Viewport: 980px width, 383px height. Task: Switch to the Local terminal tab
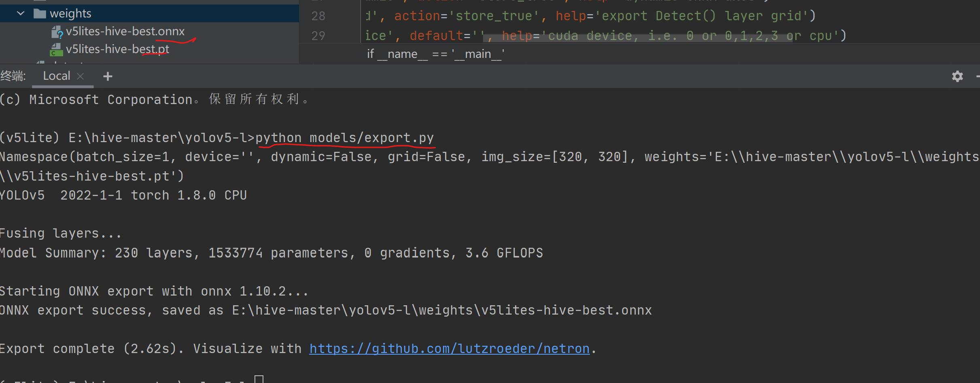pyautogui.click(x=57, y=76)
